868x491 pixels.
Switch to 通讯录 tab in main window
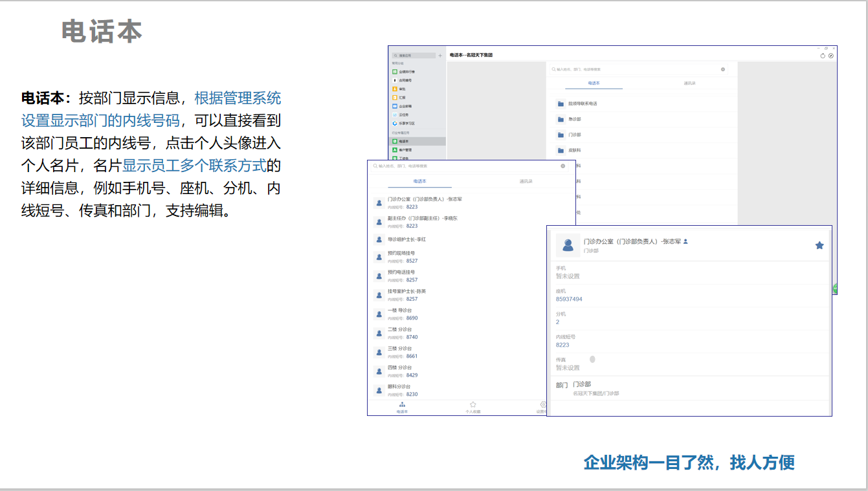click(x=689, y=83)
